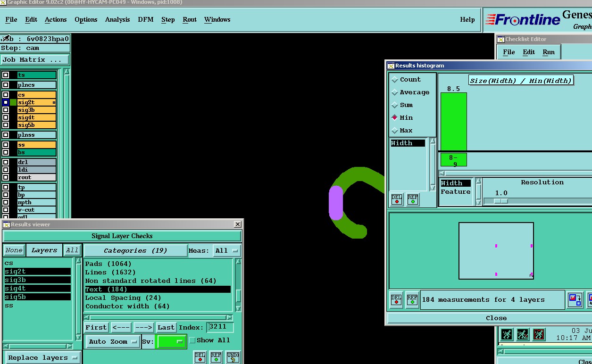Click the next result arrow button

pyautogui.click(x=143, y=328)
